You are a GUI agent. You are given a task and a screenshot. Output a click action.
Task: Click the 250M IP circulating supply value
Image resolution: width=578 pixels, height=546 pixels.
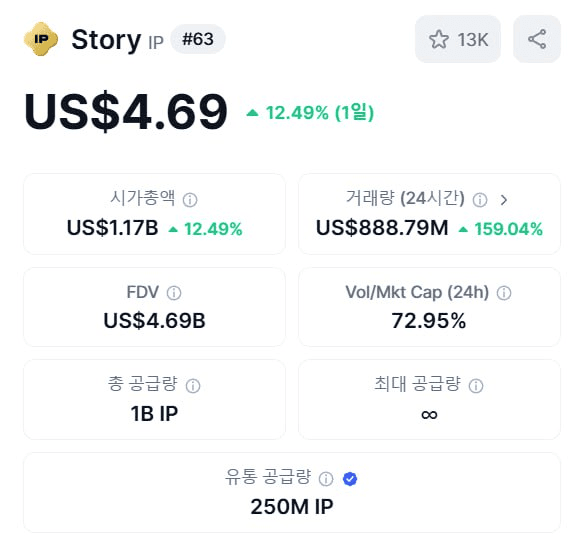[x=292, y=507]
